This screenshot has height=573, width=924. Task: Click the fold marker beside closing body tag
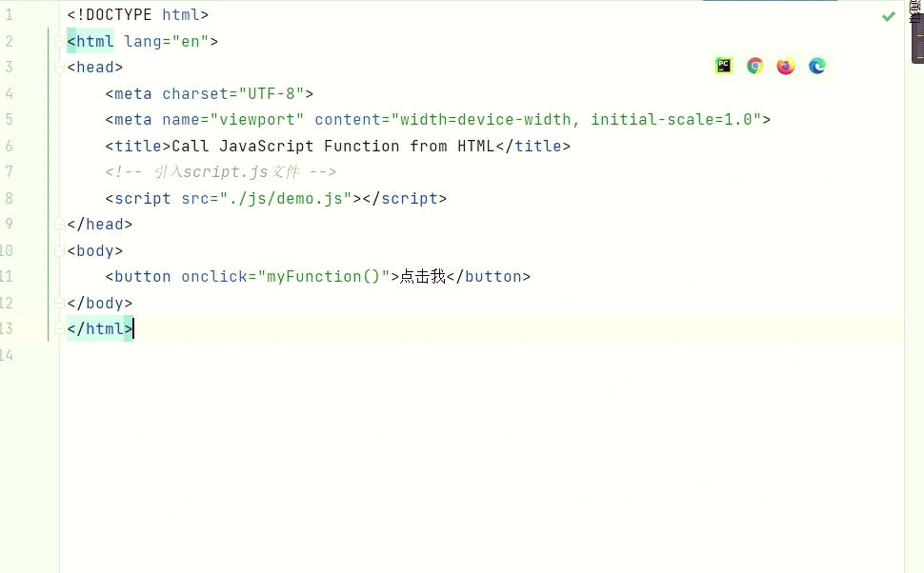[59, 303]
